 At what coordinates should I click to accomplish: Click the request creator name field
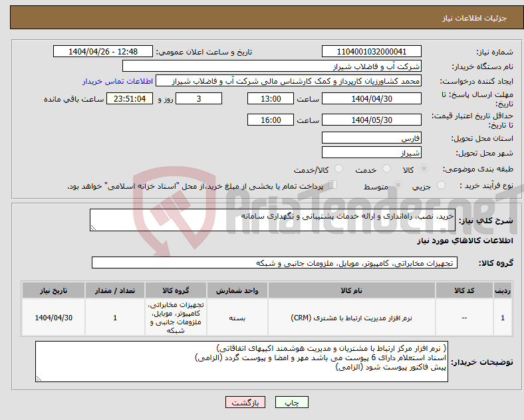[x=289, y=81]
